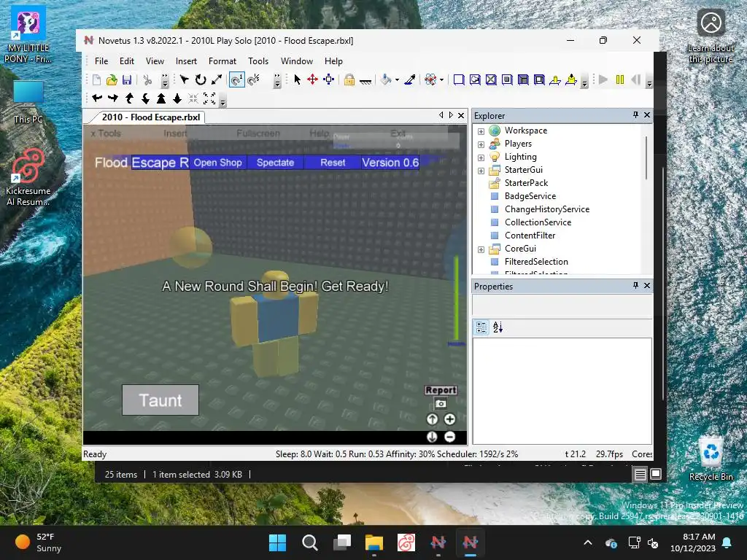Select the Studs surface tool

508,79
